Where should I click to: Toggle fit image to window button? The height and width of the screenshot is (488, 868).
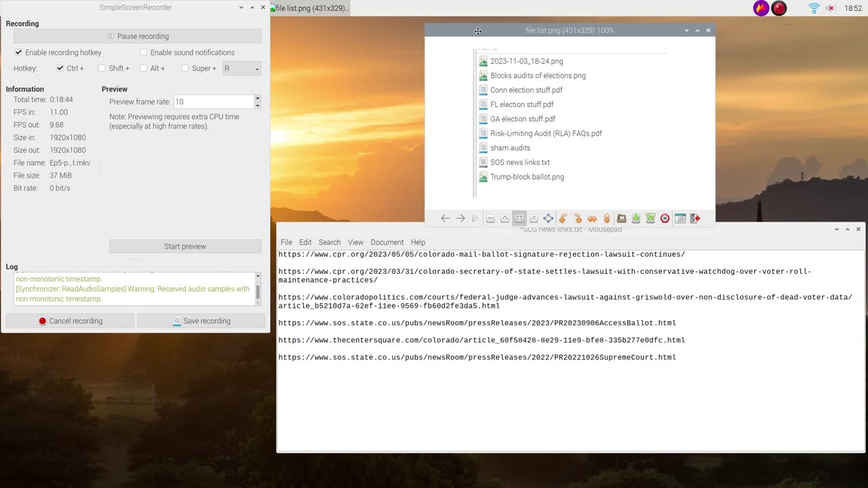point(519,218)
